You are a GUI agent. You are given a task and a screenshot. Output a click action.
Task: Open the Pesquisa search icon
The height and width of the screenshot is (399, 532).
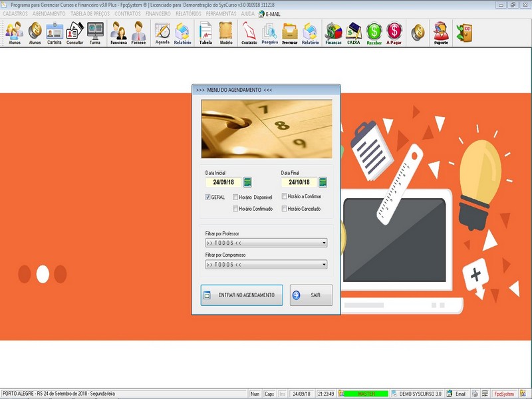(270, 33)
